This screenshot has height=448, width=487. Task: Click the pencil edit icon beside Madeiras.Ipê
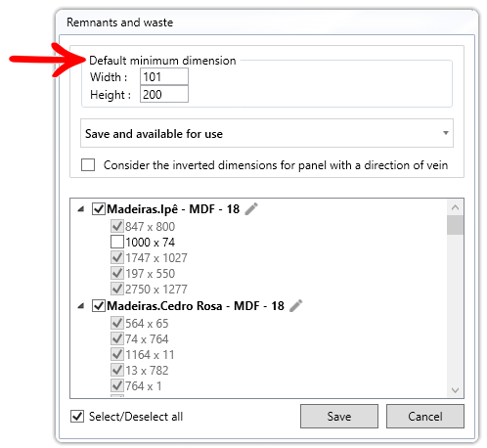tap(251, 208)
